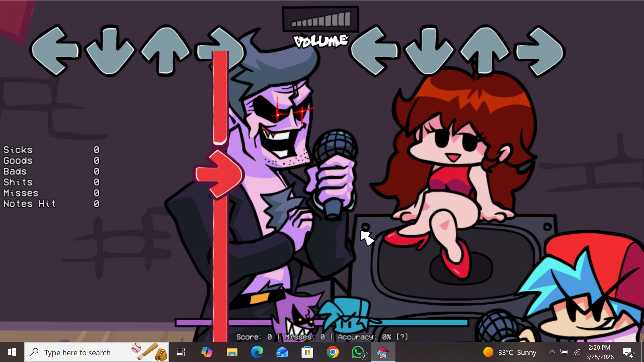Click the Misses counter label in judgement list

pyautogui.click(x=21, y=193)
